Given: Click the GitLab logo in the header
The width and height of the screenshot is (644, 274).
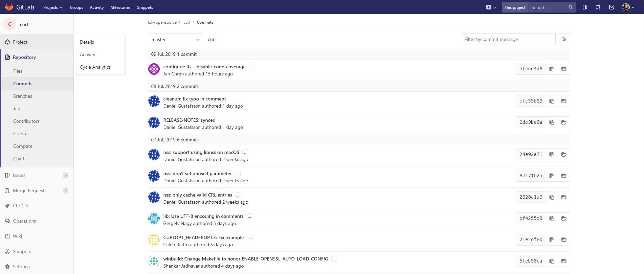Looking at the screenshot, I should [x=19, y=7].
